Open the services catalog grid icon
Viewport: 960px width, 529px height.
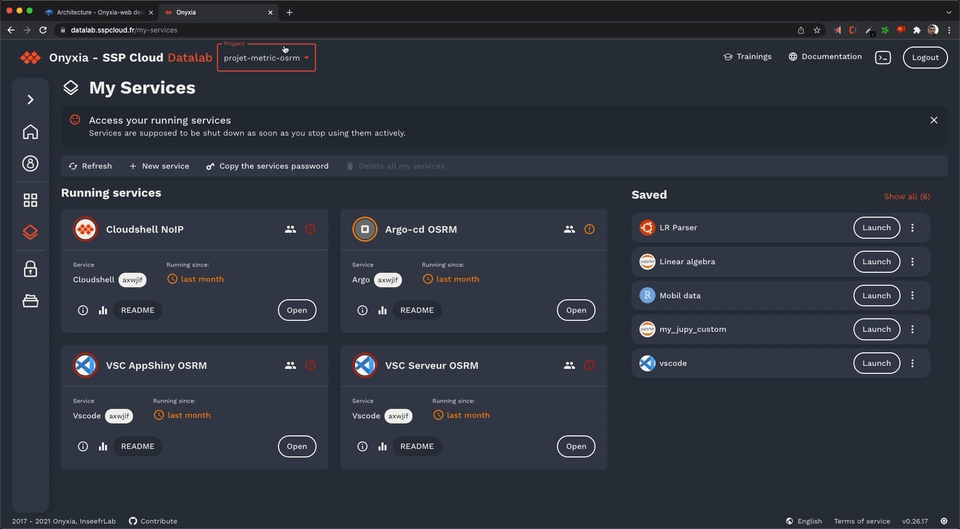(30, 200)
